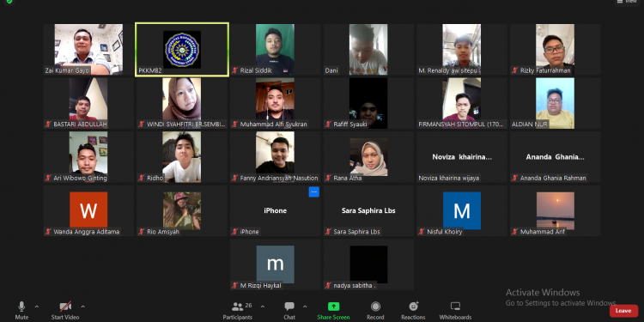
Task: Click the muted mic icon beside Muhammad Arif
Action: coord(514,232)
